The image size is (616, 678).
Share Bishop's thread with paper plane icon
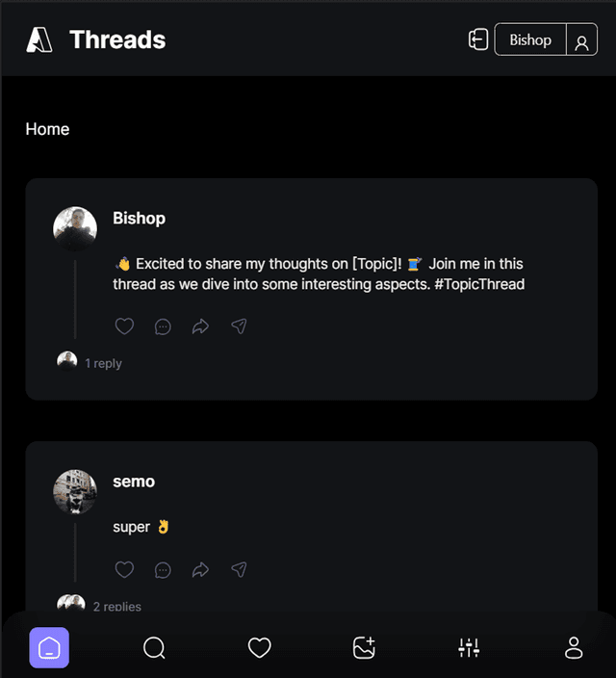pos(239,326)
